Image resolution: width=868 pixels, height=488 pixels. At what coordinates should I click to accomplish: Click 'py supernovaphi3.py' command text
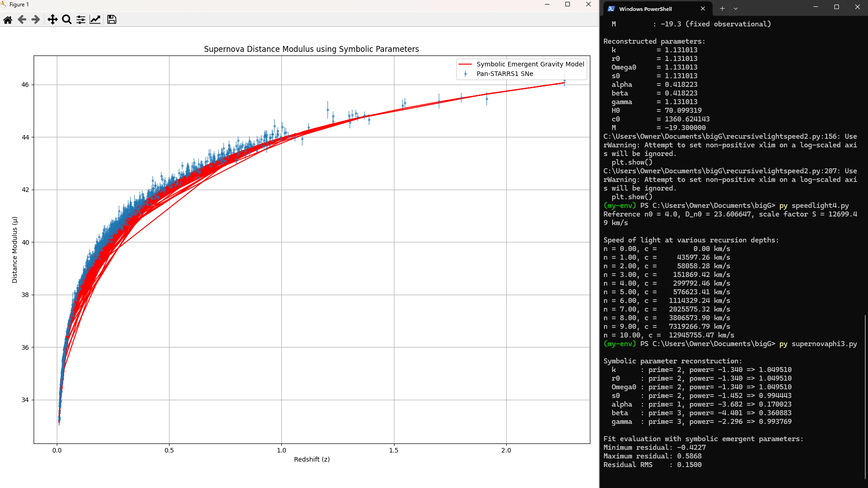[x=818, y=344]
